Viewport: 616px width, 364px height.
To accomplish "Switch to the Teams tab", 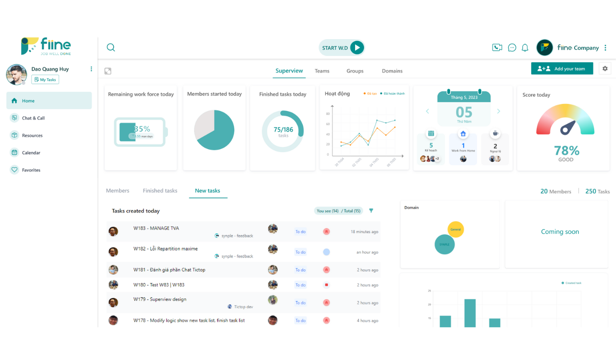I will pyautogui.click(x=322, y=71).
